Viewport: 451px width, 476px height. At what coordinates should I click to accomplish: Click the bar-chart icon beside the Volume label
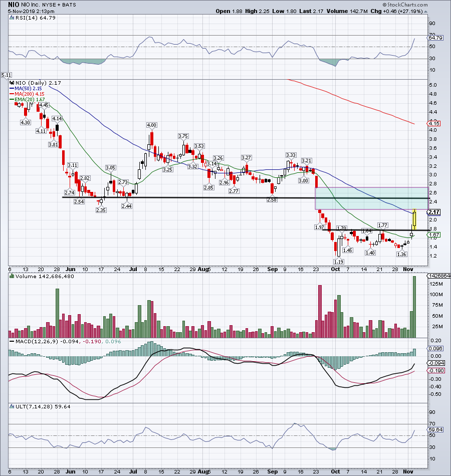pyautogui.click(x=12, y=276)
